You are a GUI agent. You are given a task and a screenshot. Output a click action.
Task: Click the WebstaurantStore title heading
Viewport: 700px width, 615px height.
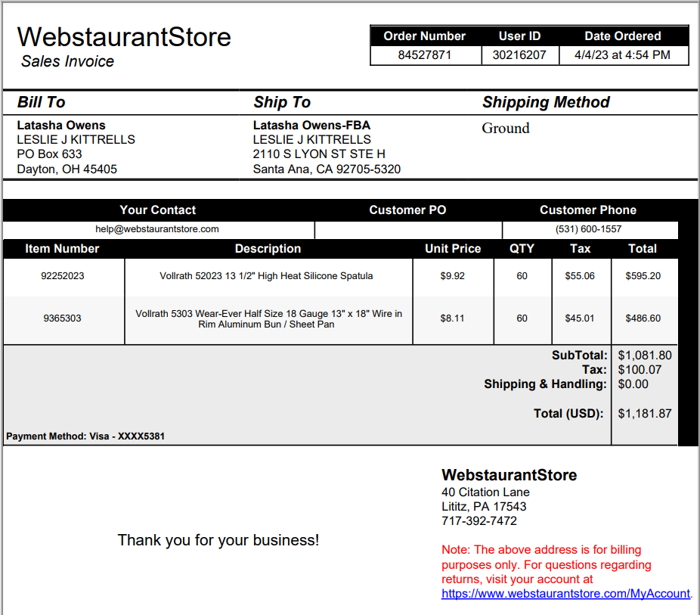point(124,36)
